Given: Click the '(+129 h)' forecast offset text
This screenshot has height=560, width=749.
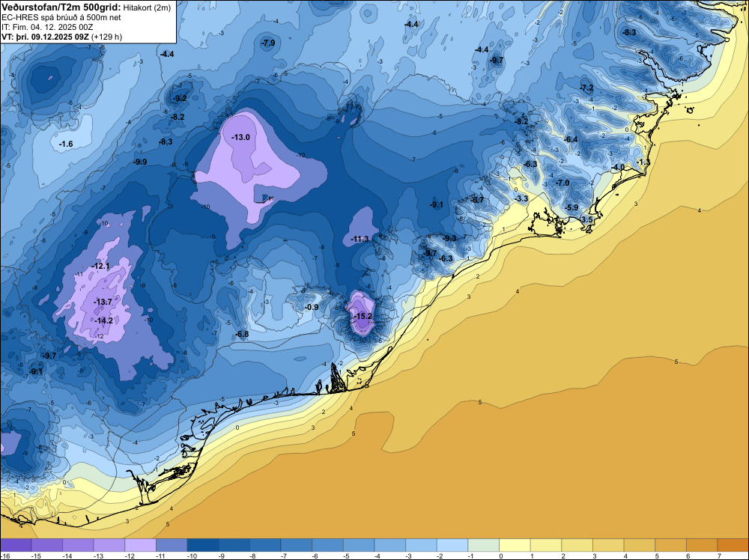Looking at the screenshot, I should [106, 36].
